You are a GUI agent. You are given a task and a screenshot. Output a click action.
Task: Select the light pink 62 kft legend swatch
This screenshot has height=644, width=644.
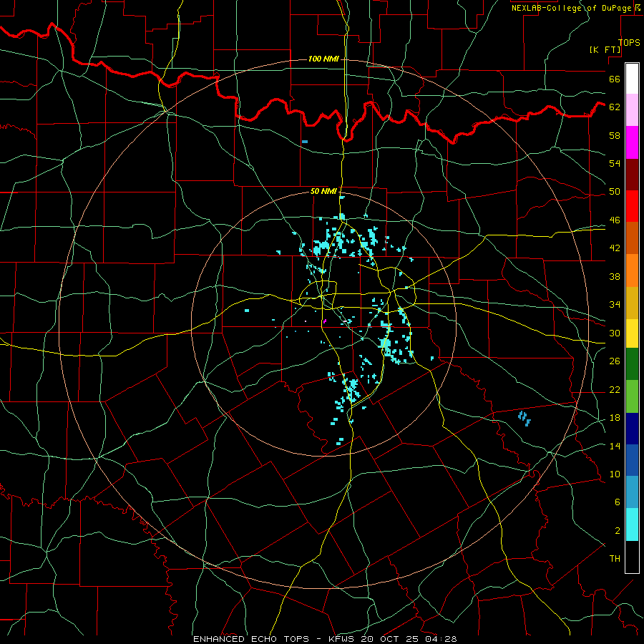[x=632, y=110]
